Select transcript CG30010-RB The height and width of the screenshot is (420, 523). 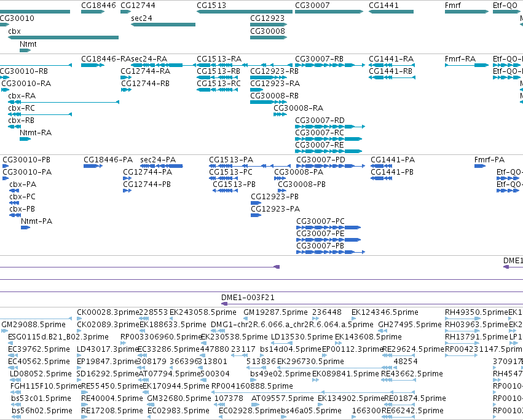pyautogui.click(x=24, y=71)
